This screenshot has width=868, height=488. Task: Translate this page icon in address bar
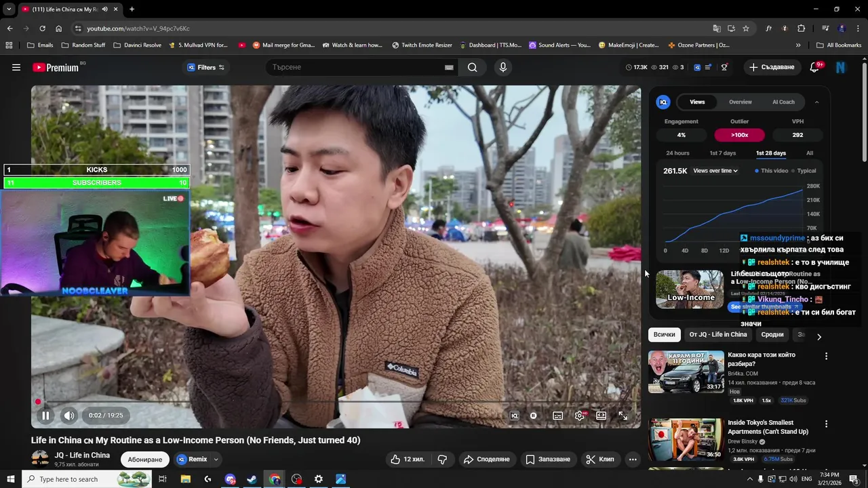[x=716, y=28]
